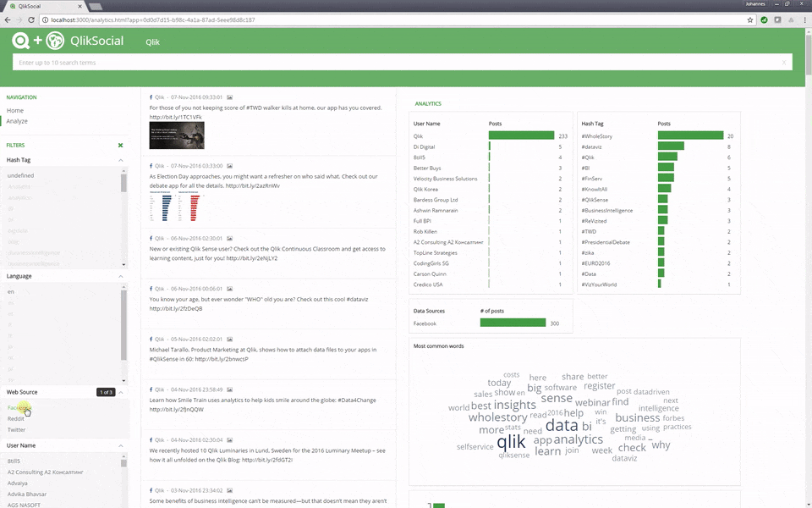Select the #WholeStory hashtag bar

691,135
